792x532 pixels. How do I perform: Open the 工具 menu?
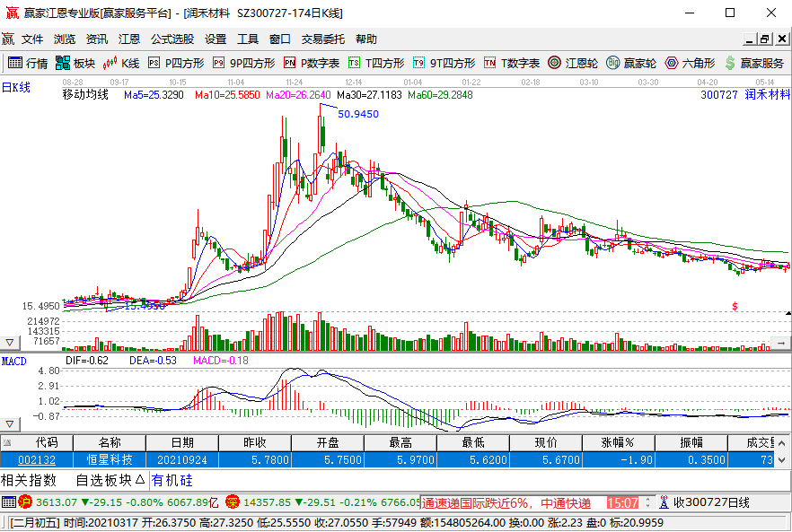point(248,39)
